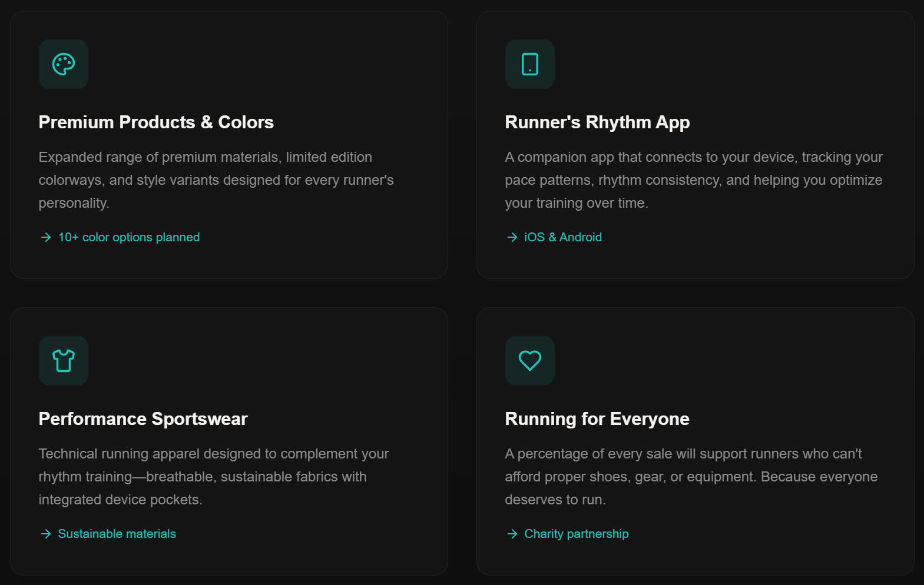This screenshot has height=585, width=924.
Task: Open the 10+ color options planned link
Action: click(129, 237)
